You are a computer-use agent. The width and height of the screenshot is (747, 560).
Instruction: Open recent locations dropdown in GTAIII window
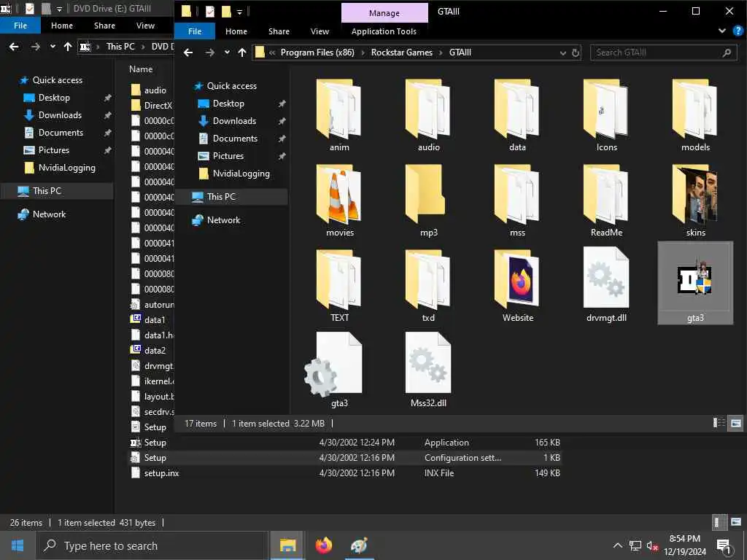[x=228, y=52]
